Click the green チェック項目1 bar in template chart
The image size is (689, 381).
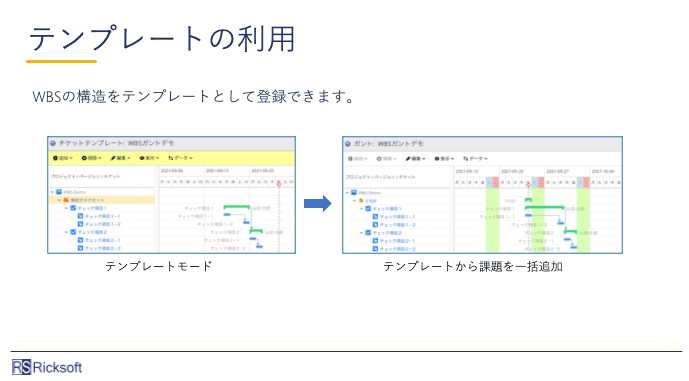point(236,207)
